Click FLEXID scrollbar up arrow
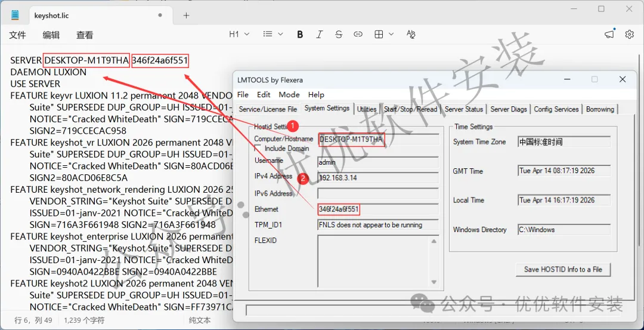This screenshot has width=644, height=330. pos(434,241)
